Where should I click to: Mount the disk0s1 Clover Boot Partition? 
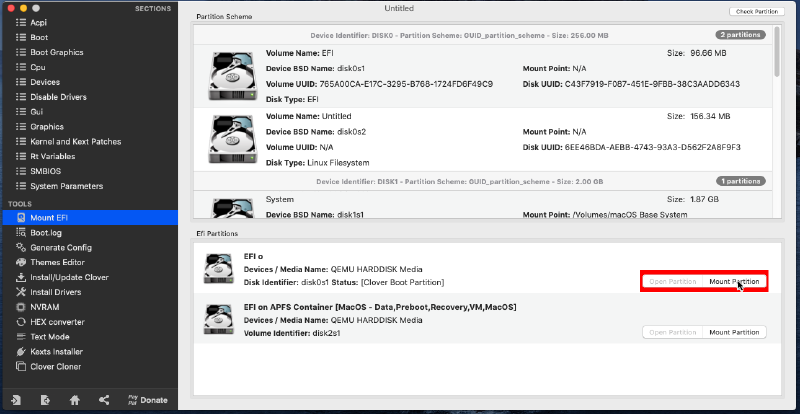tap(735, 282)
